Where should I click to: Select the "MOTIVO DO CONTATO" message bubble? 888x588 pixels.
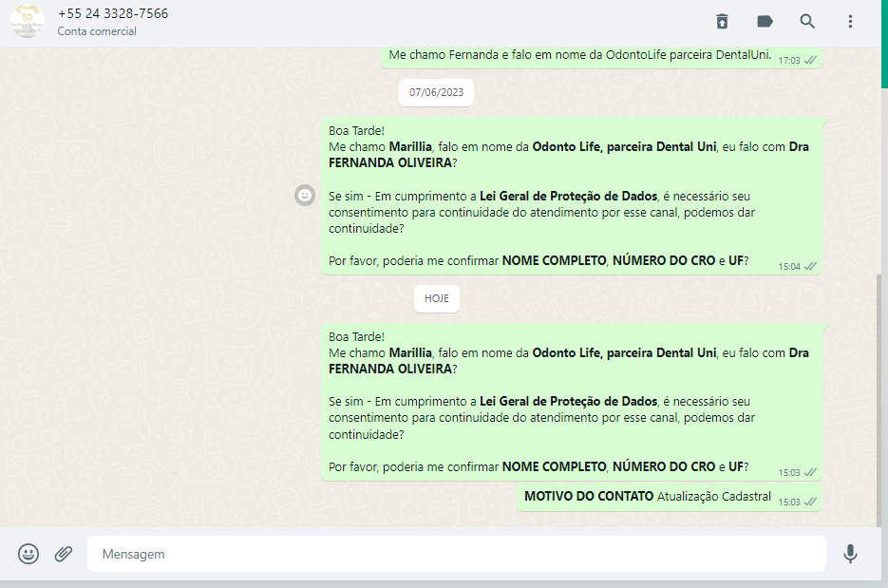(x=648, y=497)
